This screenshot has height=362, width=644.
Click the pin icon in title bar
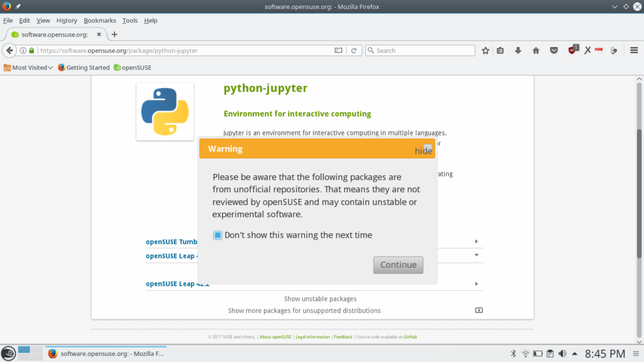click(18, 6)
